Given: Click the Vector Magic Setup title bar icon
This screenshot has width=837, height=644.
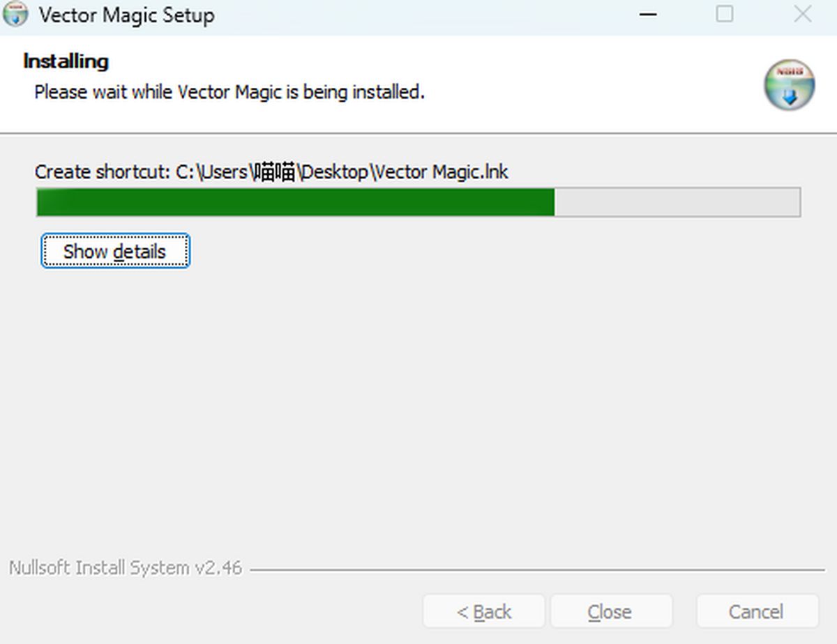Looking at the screenshot, I should point(15,15).
